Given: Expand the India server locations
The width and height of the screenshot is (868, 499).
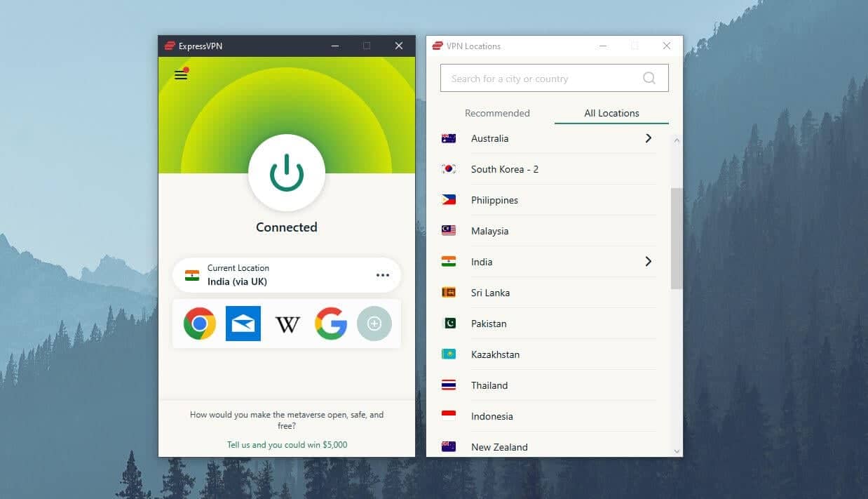Looking at the screenshot, I should [649, 262].
